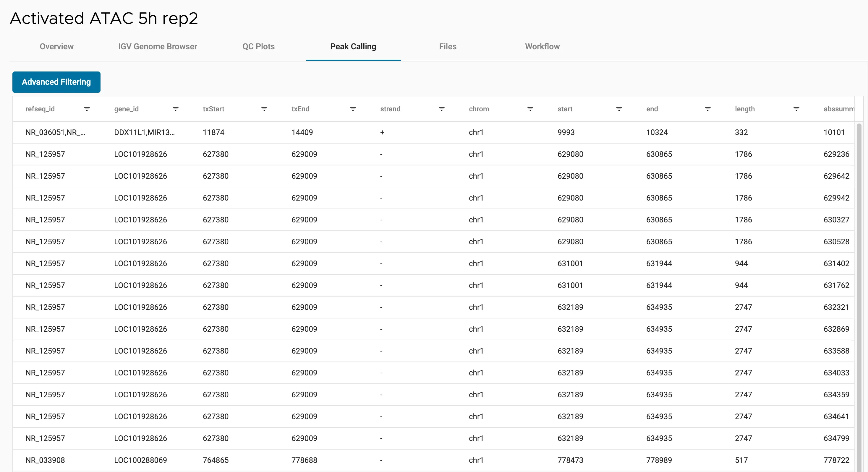Click the txStart value 764865

point(216,460)
